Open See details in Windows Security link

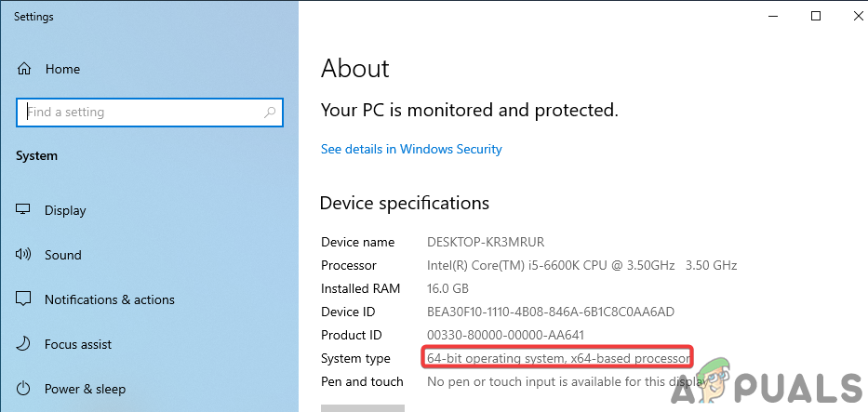click(411, 150)
